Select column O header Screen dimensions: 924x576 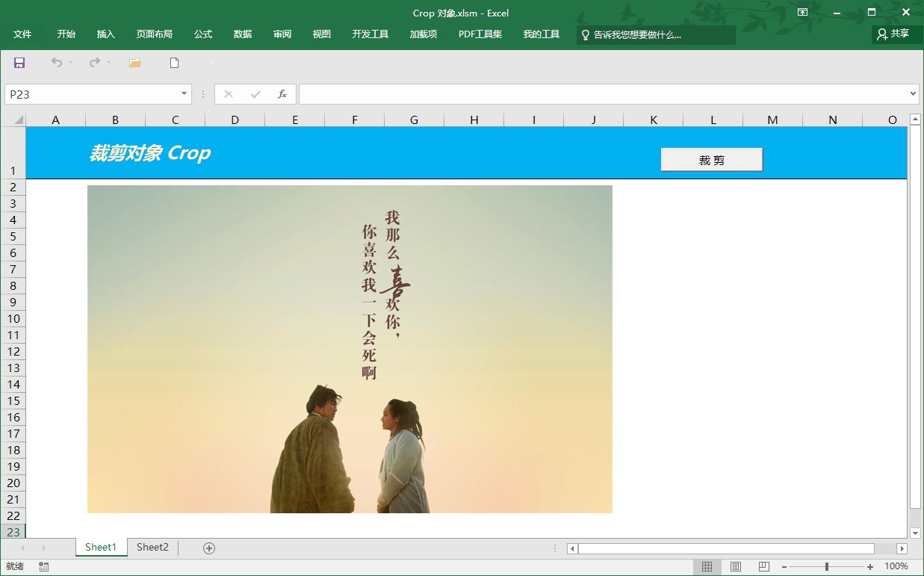tap(885, 120)
